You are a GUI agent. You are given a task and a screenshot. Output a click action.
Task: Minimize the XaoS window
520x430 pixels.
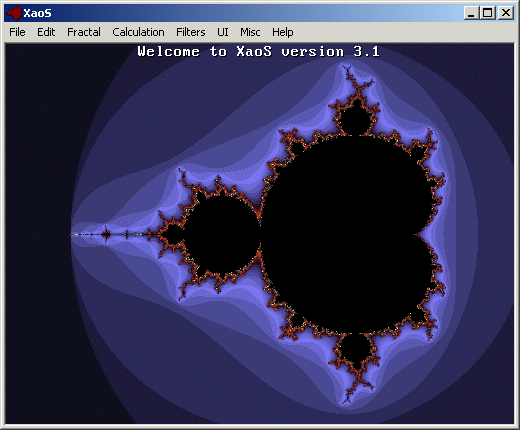click(471, 13)
